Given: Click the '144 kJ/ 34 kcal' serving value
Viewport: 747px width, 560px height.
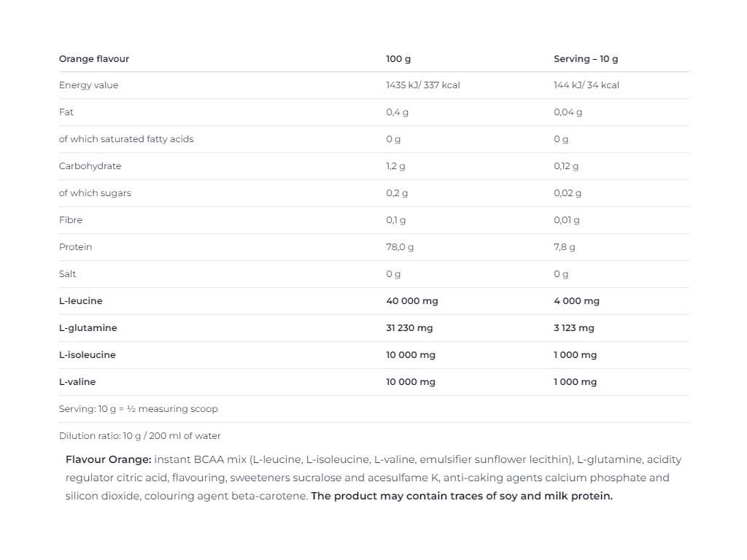Looking at the screenshot, I should click(587, 85).
